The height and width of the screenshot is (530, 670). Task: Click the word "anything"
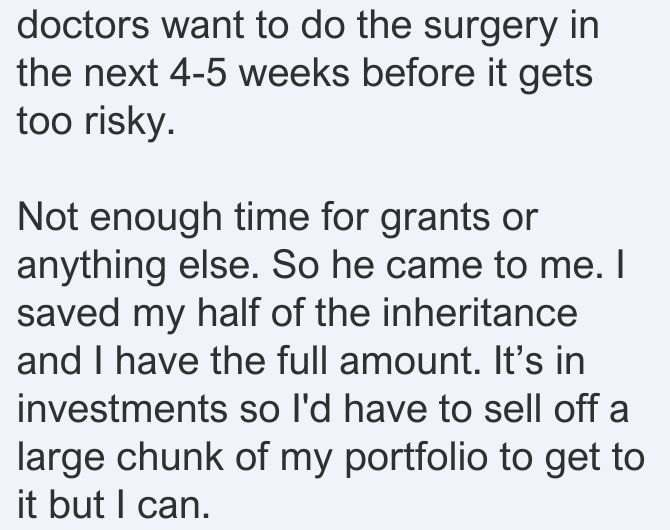91,268
